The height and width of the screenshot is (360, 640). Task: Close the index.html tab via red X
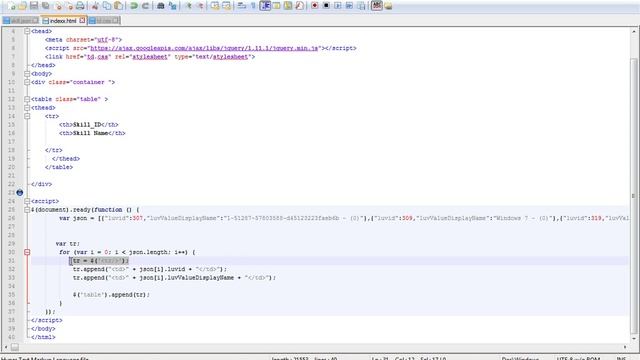point(82,20)
